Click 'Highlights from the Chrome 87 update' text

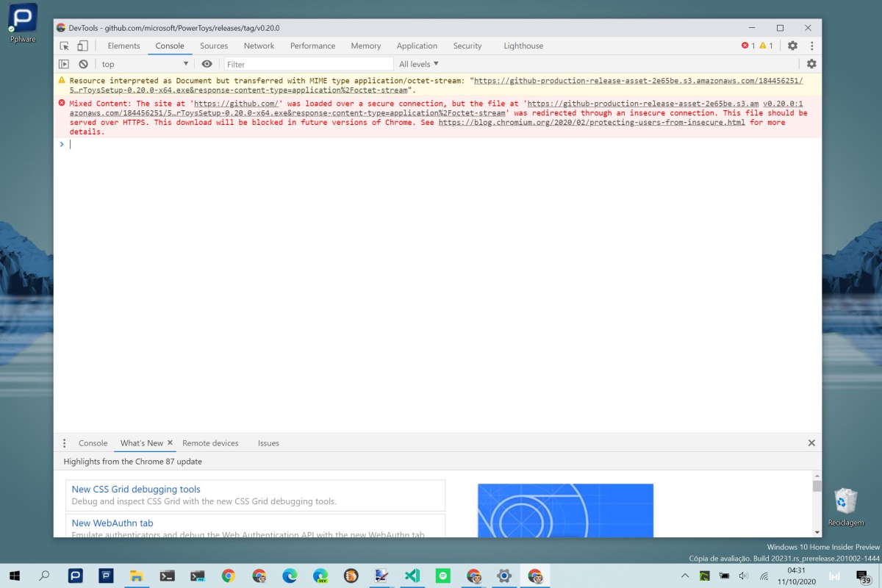(x=133, y=462)
